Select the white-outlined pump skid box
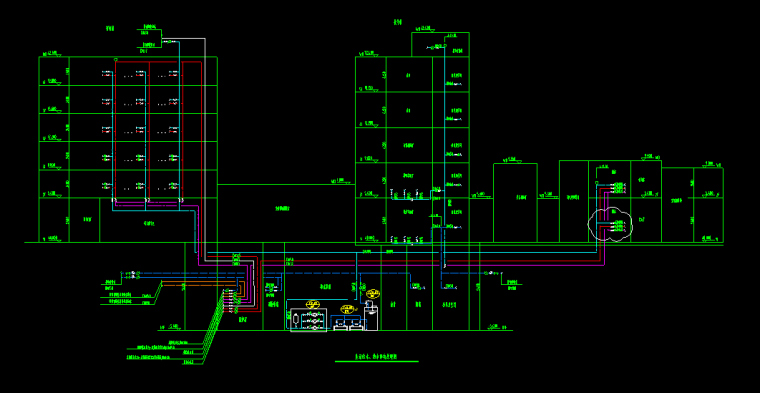760x393 pixels. coord(308,320)
